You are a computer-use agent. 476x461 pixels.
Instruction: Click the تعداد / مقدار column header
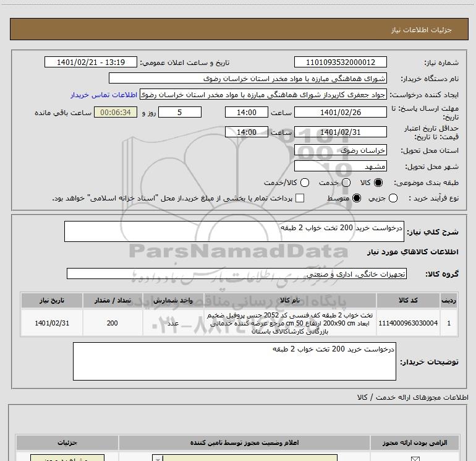[x=113, y=300]
